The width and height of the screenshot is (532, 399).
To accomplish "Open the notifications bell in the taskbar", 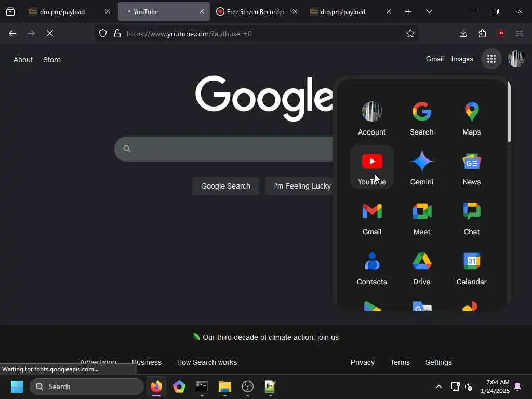I will (518, 387).
